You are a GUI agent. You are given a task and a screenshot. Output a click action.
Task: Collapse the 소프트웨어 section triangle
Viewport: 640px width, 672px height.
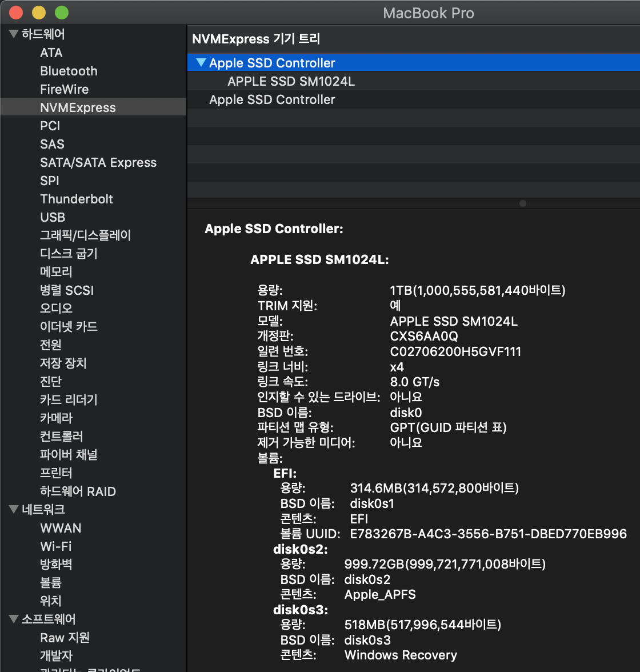point(14,619)
